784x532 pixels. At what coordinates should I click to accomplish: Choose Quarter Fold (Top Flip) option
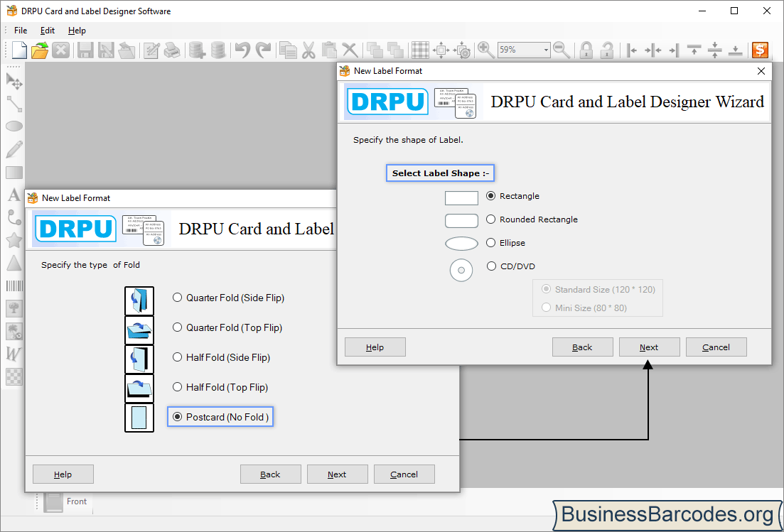point(177,327)
